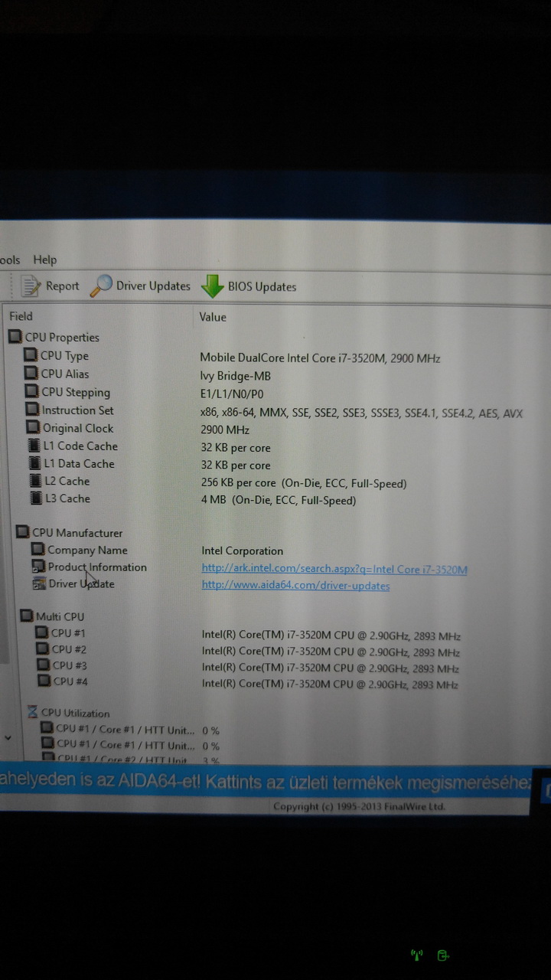Image resolution: width=551 pixels, height=980 pixels.
Task: Click the Report toolbar label
Action: pyautogui.click(x=62, y=286)
